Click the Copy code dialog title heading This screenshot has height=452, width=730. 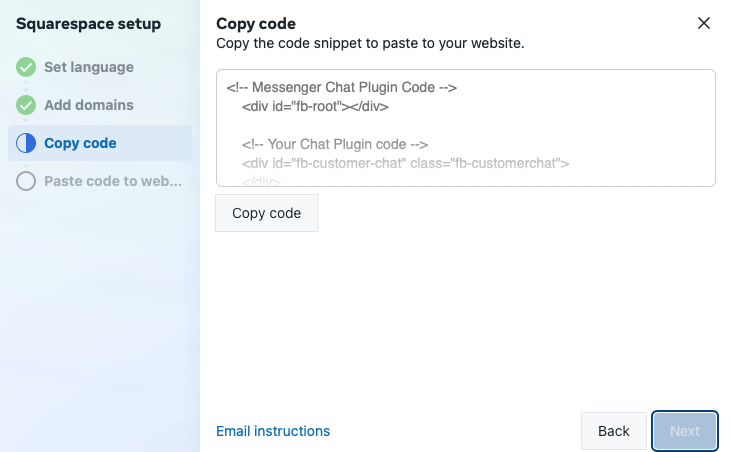pos(256,24)
